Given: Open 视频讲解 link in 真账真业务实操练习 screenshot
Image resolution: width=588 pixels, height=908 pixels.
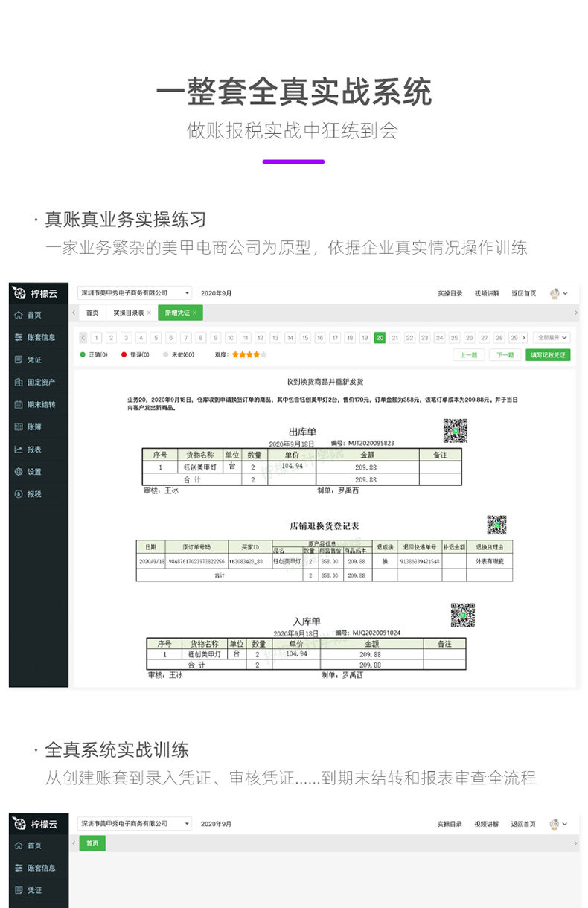Looking at the screenshot, I should pos(487,293).
